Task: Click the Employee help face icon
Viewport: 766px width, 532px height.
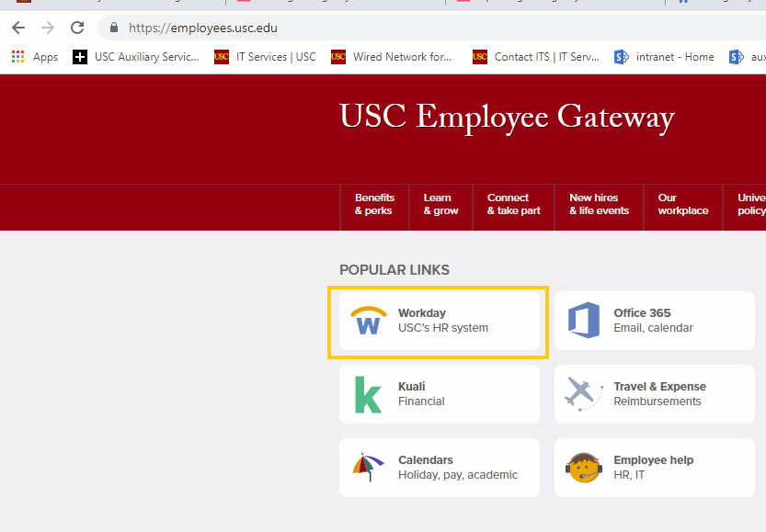Action: tap(582, 467)
